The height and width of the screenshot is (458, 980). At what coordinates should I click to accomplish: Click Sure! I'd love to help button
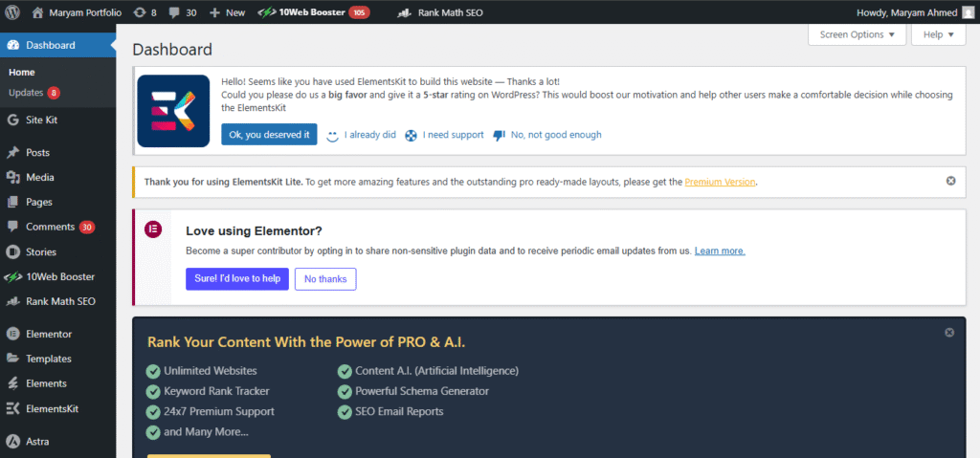coord(237,278)
